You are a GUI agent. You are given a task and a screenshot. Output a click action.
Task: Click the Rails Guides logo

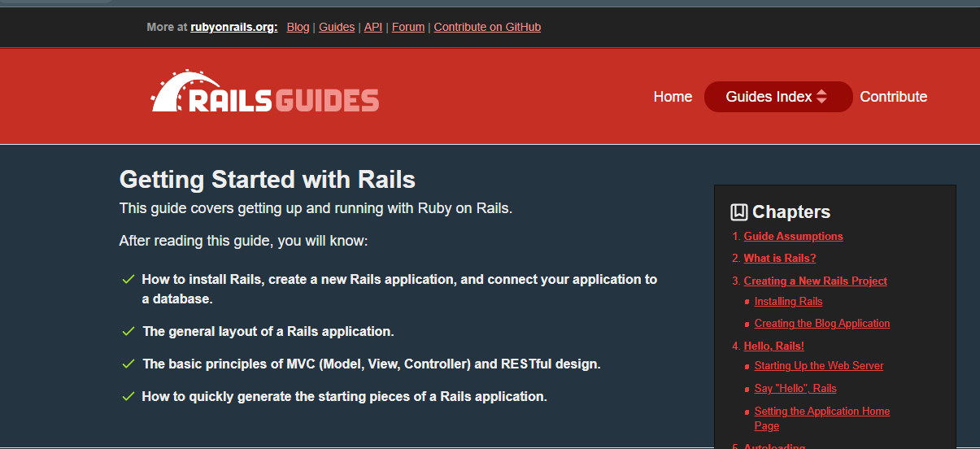click(x=265, y=92)
